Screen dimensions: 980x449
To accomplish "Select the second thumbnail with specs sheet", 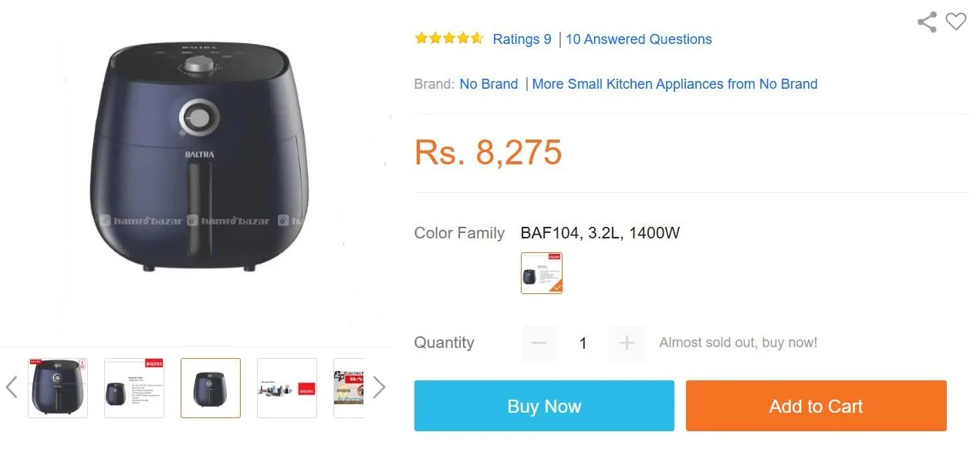I will (x=134, y=388).
